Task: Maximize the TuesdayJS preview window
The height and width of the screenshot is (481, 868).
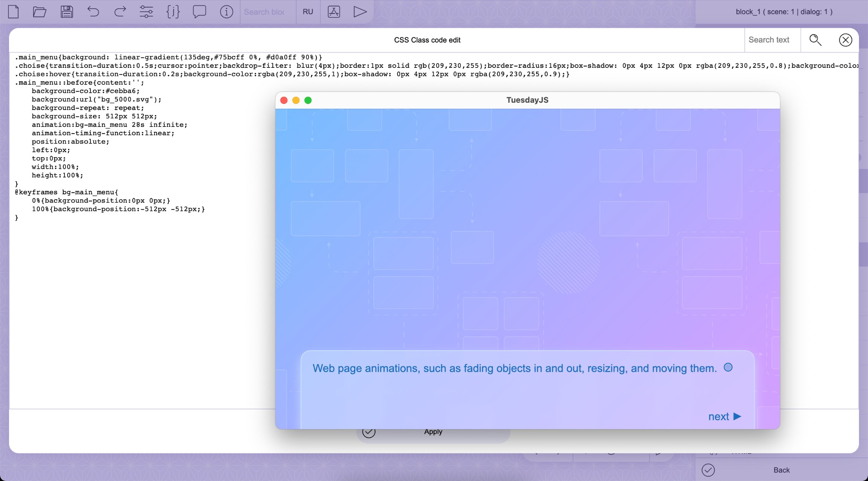Action: pyautogui.click(x=308, y=100)
